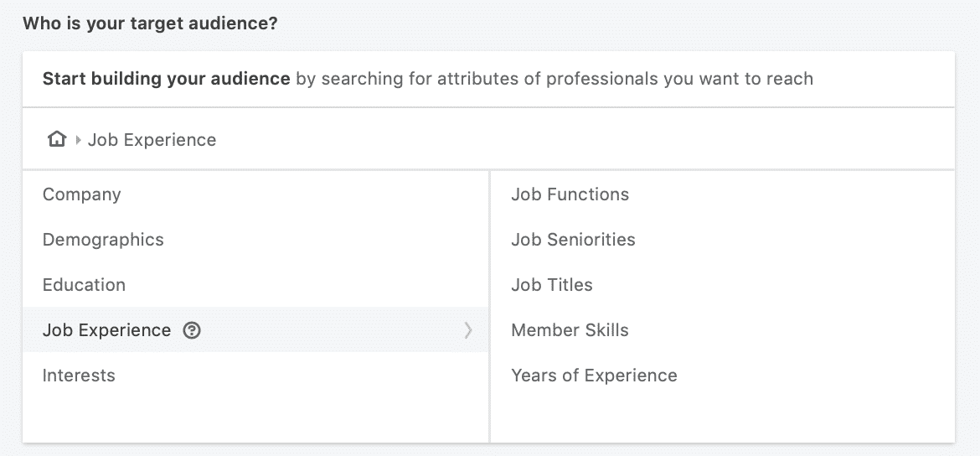Viewport: 980px width, 456px height.
Task: Open the Demographics attribute category
Action: tap(255, 240)
